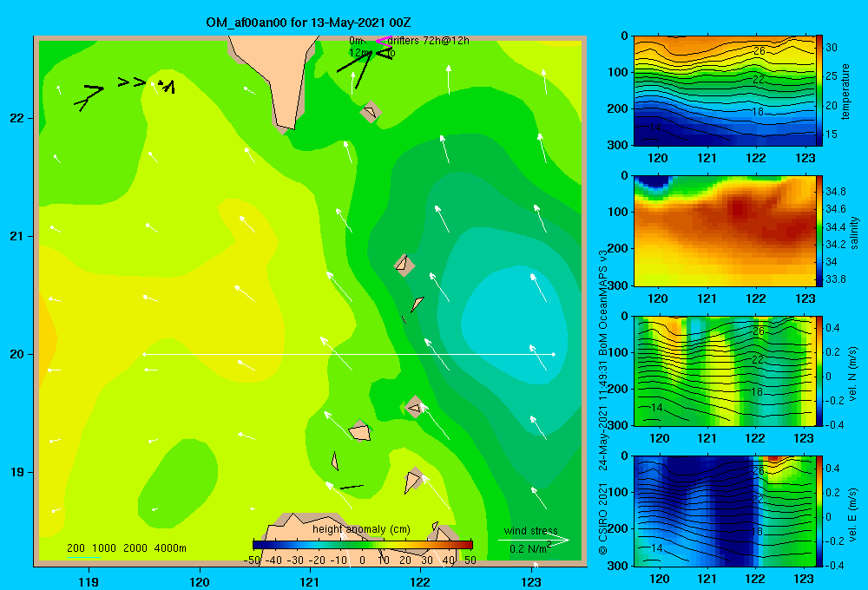868x590 pixels.
Task: Click the 'drifters 72h@12h' legend label
Action: pyautogui.click(x=429, y=41)
